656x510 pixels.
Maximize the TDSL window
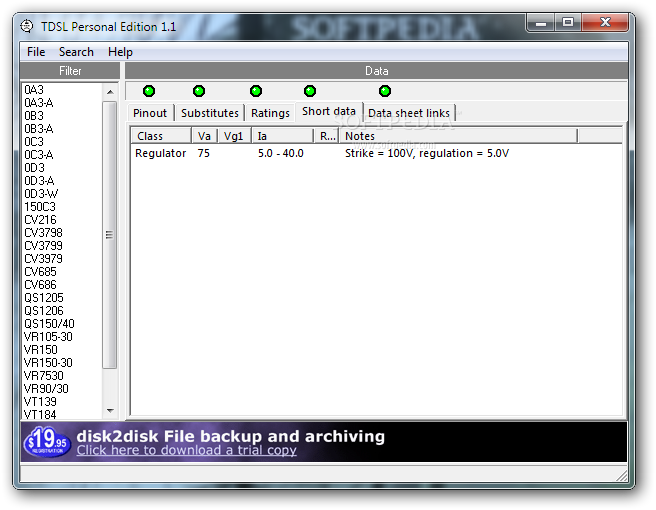568,22
